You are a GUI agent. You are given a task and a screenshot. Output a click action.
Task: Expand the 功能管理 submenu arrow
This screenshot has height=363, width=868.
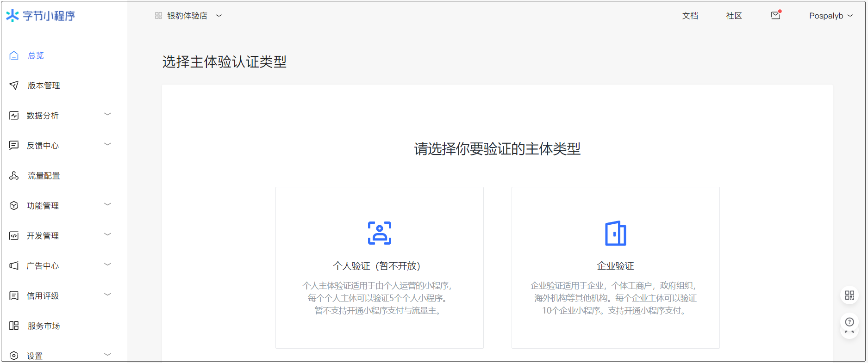[x=107, y=205]
